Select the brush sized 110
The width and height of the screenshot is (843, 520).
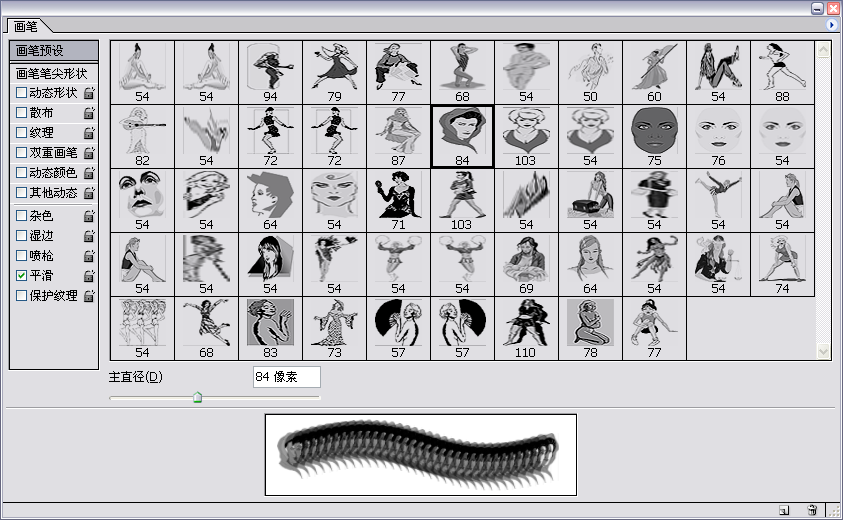[526, 329]
